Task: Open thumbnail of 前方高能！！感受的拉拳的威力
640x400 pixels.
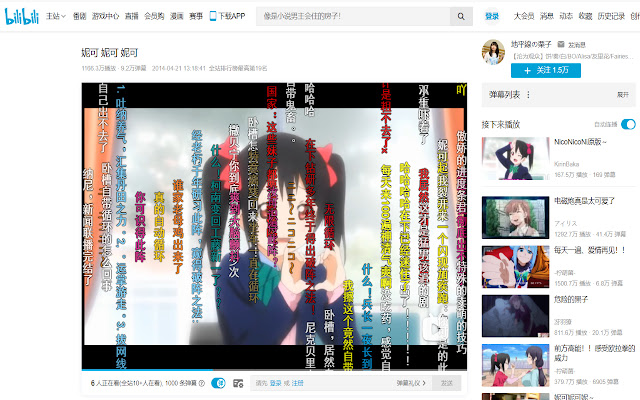Action: (516, 365)
